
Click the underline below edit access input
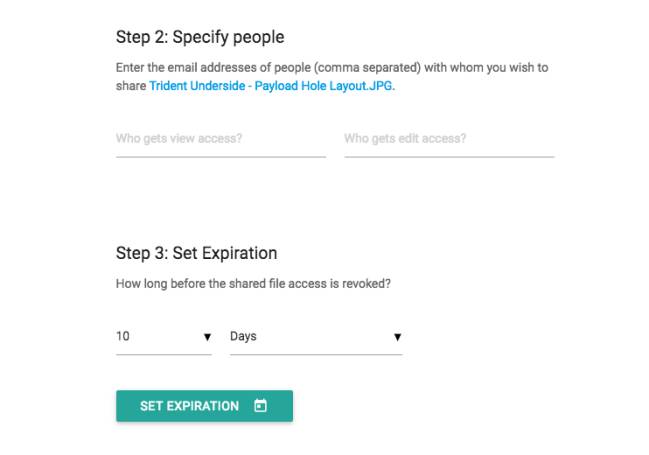tap(449, 157)
